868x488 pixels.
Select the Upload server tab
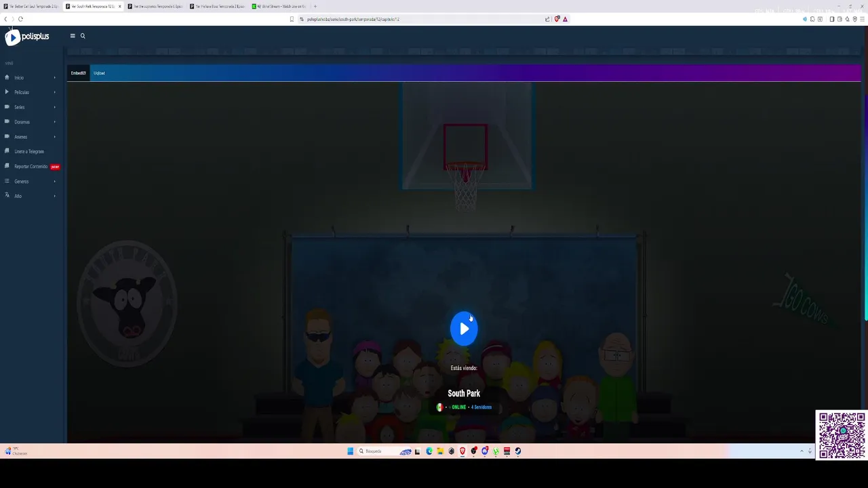point(99,73)
